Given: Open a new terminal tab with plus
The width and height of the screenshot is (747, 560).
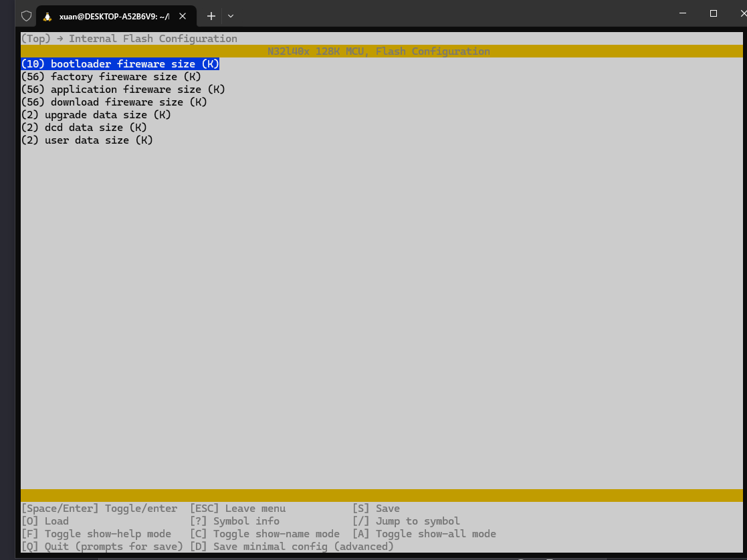Looking at the screenshot, I should pos(211,16).
